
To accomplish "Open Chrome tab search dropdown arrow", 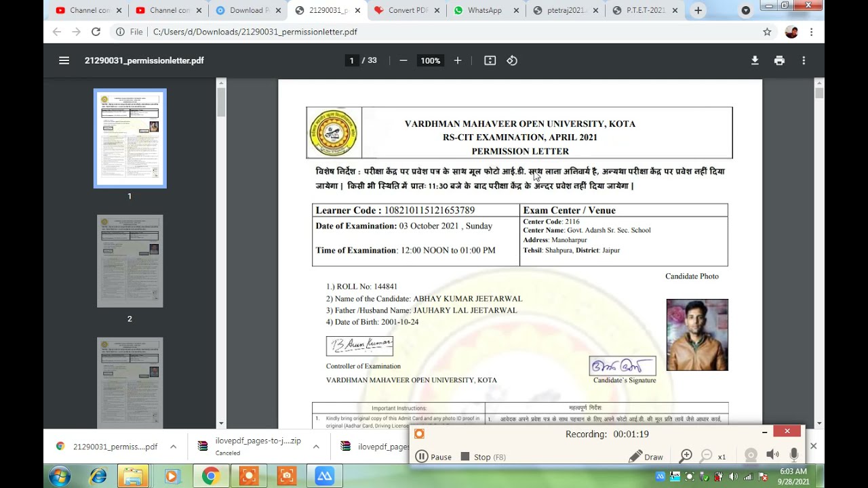I will (x=746, y=10).
